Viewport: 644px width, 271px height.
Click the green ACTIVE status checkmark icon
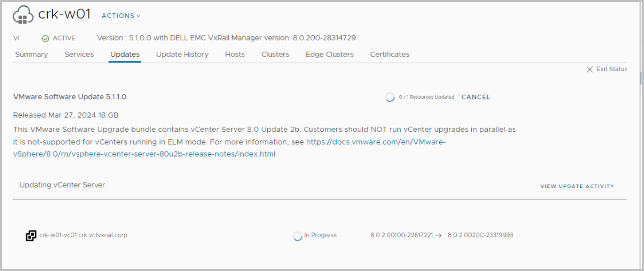point(45,38)
